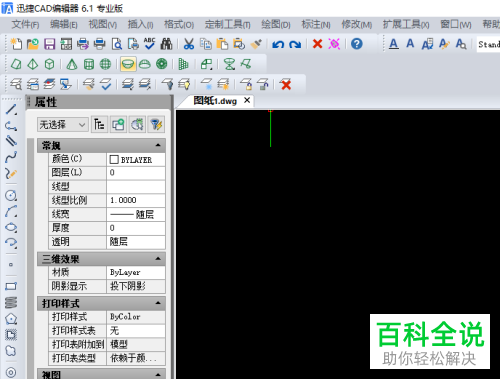Select the Revision cloud tool

pyautogui.click(x=11, y=351)
